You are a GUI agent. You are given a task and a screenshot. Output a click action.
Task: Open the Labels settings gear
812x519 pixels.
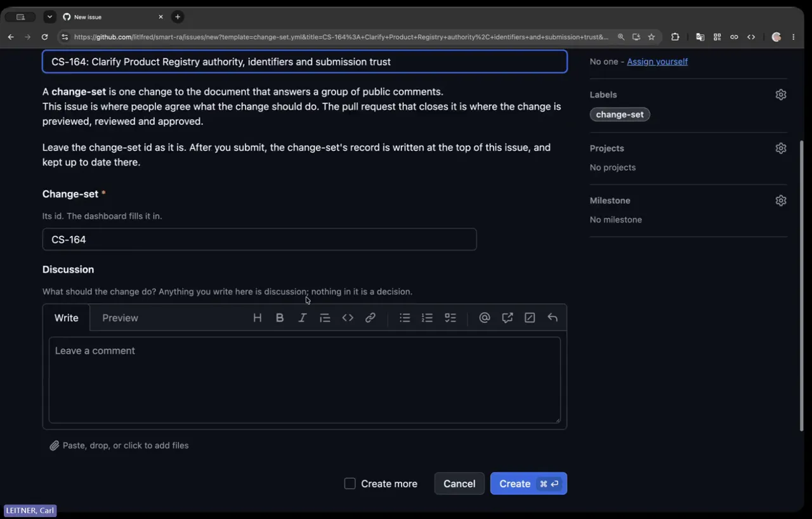click(x=781, y=95)
